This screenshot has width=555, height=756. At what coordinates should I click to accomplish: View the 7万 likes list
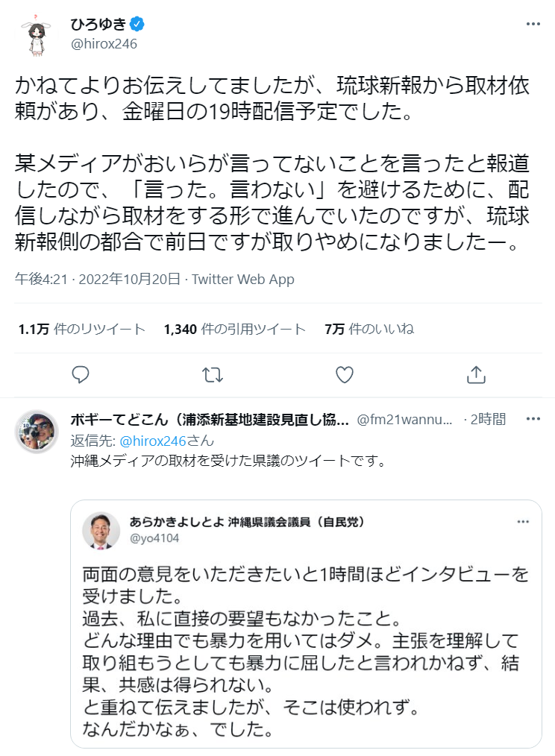pyautogui.click(x=369, y=330)
